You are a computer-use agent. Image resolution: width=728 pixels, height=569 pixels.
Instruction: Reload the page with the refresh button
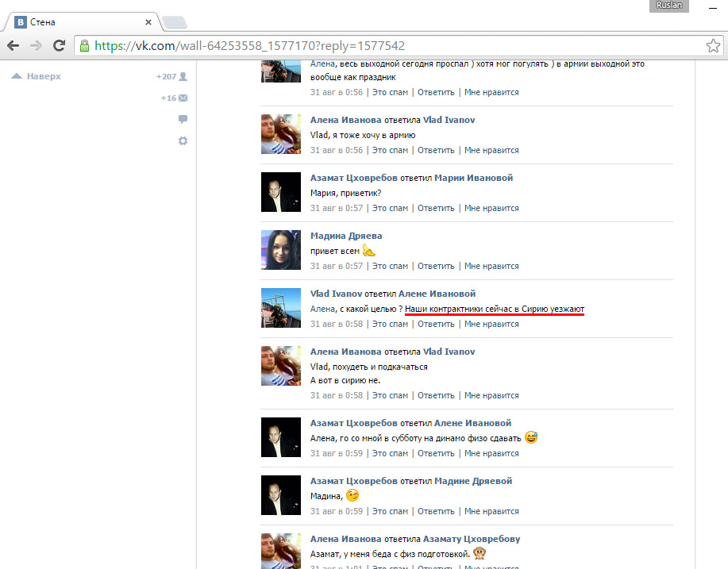(59, 46)
